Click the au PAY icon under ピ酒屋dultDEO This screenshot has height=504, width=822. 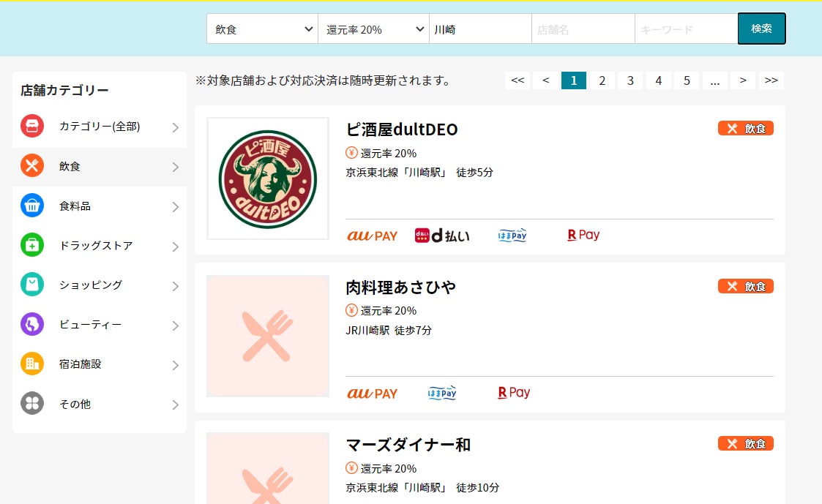[x=372, y=234]
